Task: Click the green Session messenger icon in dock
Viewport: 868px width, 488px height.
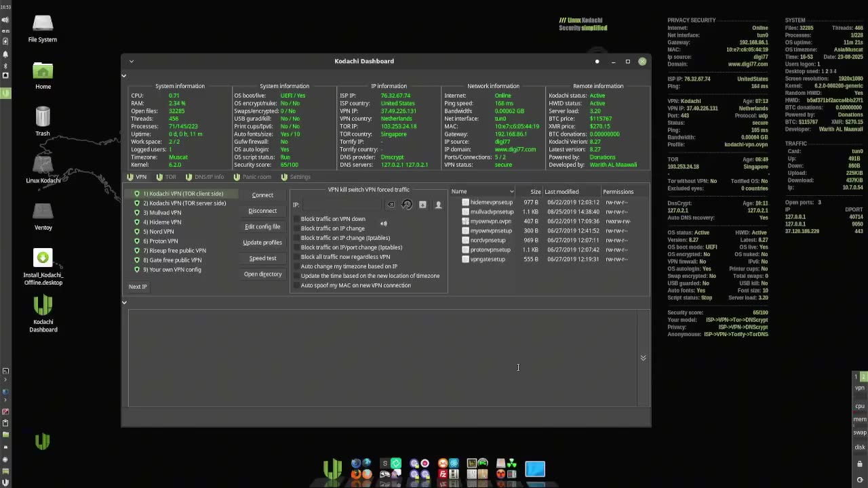Action: coord(395,464)
